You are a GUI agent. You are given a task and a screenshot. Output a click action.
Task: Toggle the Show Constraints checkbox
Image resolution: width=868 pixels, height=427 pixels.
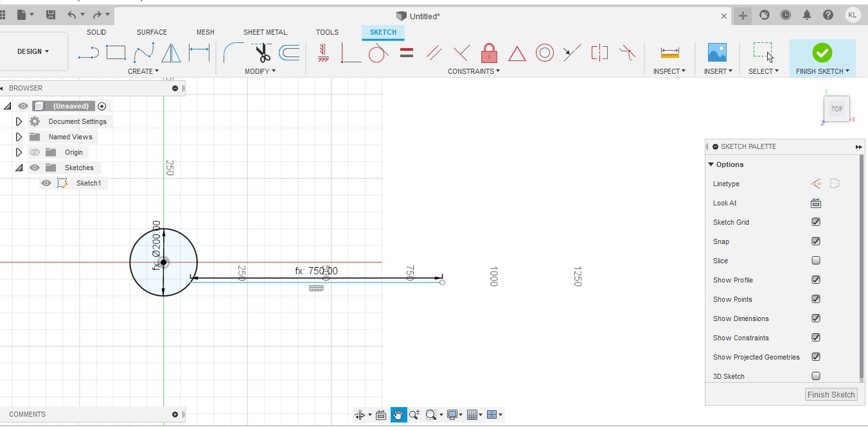click(816, 338)
